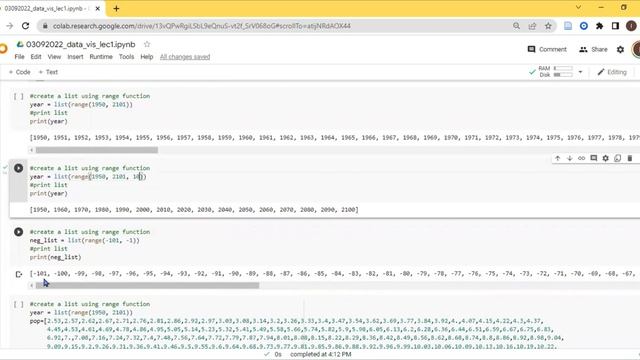
Task: Open the browser side panel icon
Action: click(615, 26)
